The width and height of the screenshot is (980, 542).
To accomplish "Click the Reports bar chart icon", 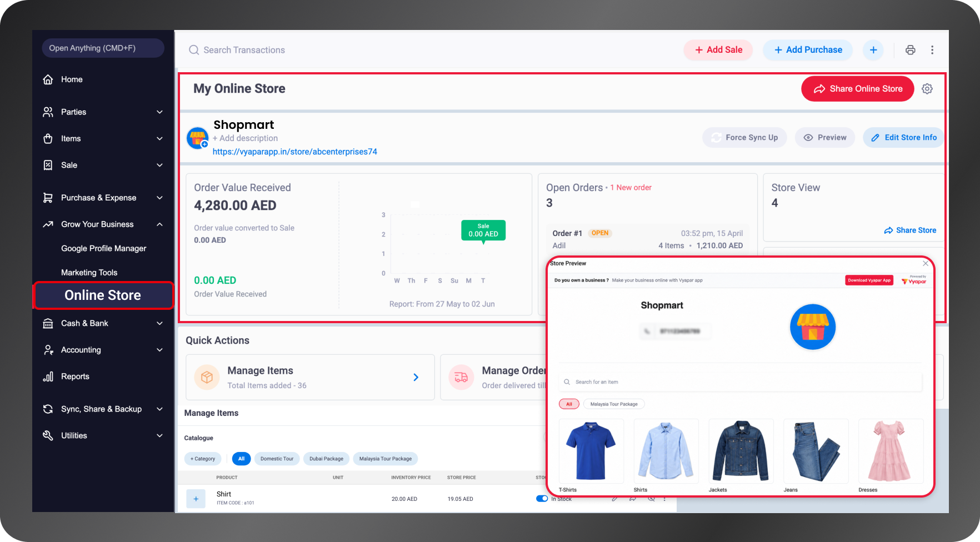I will point(48,377).
